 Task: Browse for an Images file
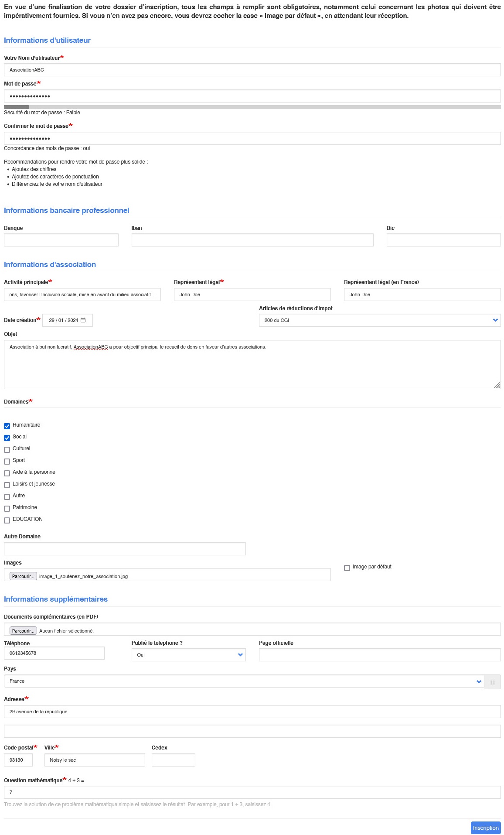click(x=23, y=576)
